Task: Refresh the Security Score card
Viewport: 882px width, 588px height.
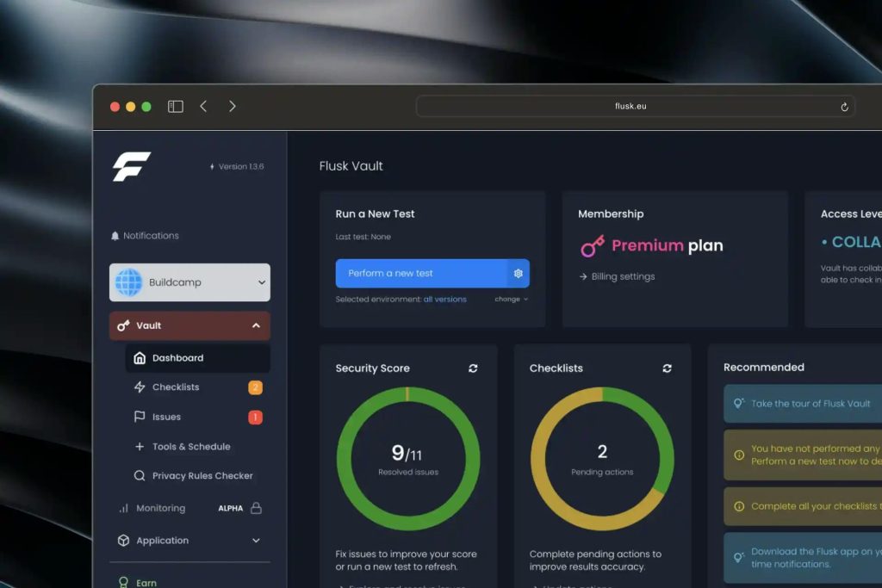Action: click(473, 368)
